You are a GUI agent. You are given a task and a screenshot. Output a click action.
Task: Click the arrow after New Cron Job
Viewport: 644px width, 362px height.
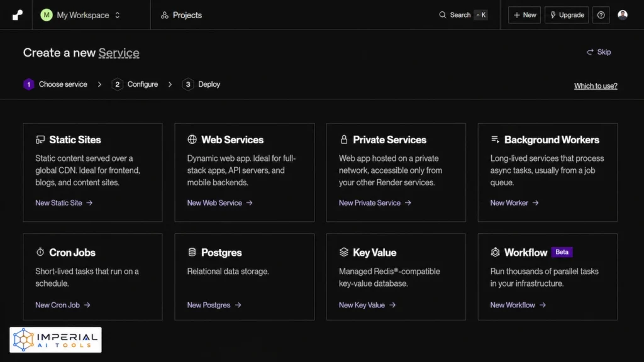tap(87, 305)
